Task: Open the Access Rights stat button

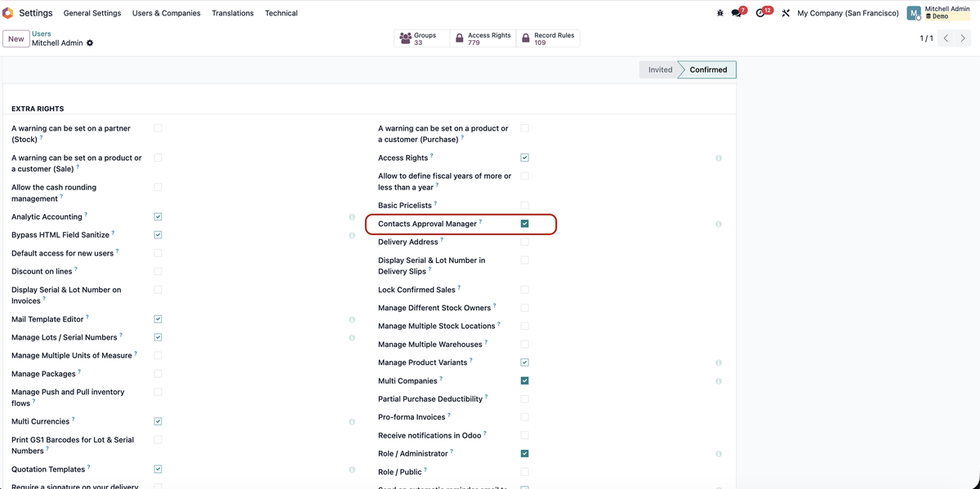Action: click(483, 38)
